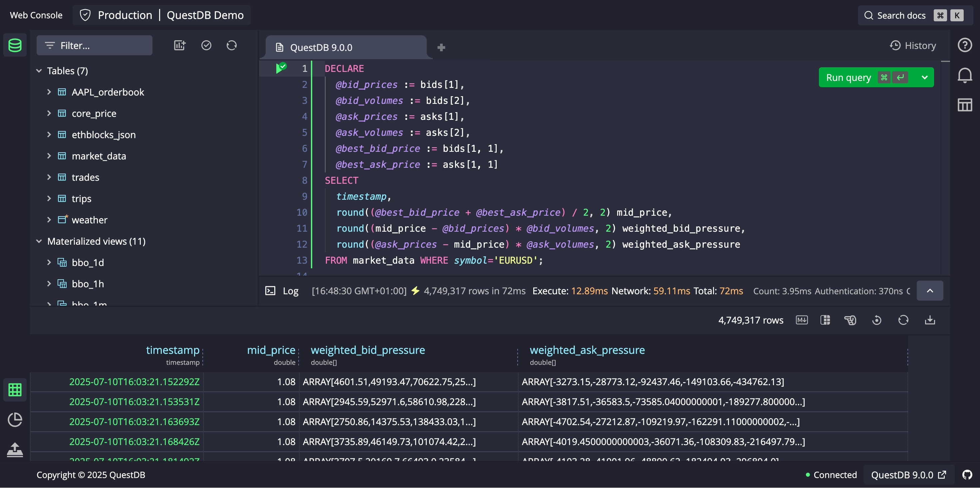Viewport: 980px width, 488px height.
Task: Toggle grid results view icon
Action: click(15, 389)
